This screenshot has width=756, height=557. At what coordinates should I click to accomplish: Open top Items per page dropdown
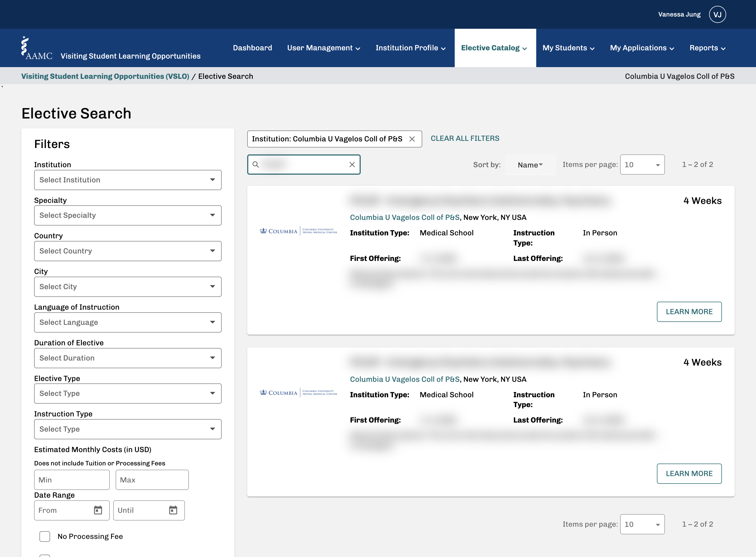click(642, 165)
